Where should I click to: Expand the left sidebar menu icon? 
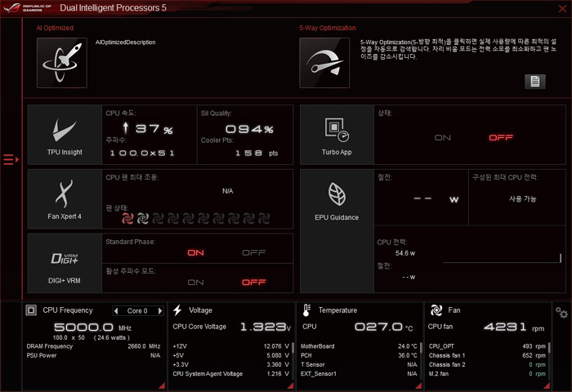pos(11,159)
